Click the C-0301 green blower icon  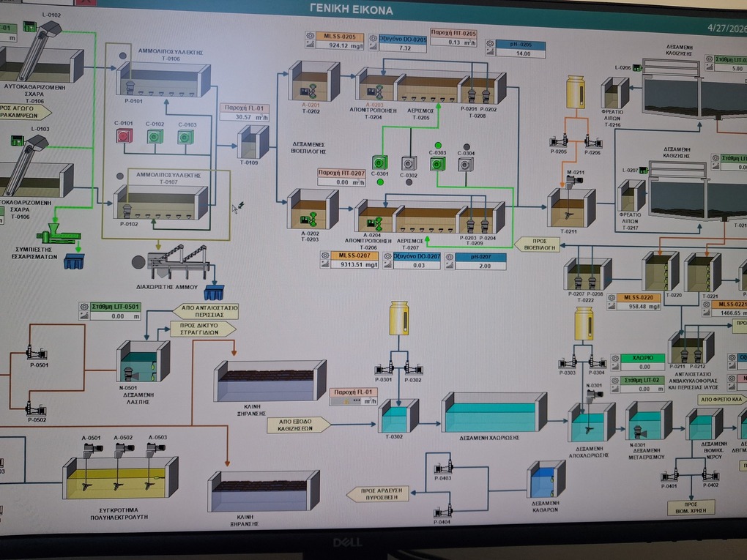pos(379,163)
